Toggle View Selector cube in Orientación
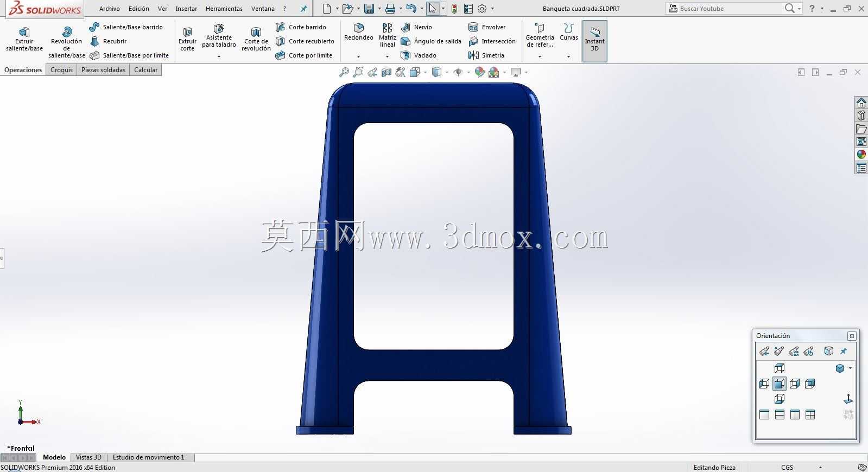 click(x=828, y=351)
